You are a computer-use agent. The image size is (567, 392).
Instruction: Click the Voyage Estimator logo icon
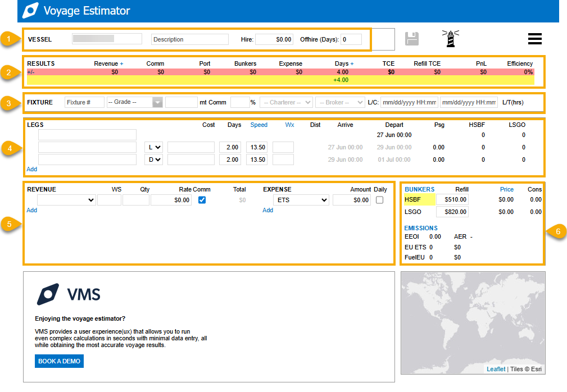click(30, 11)
